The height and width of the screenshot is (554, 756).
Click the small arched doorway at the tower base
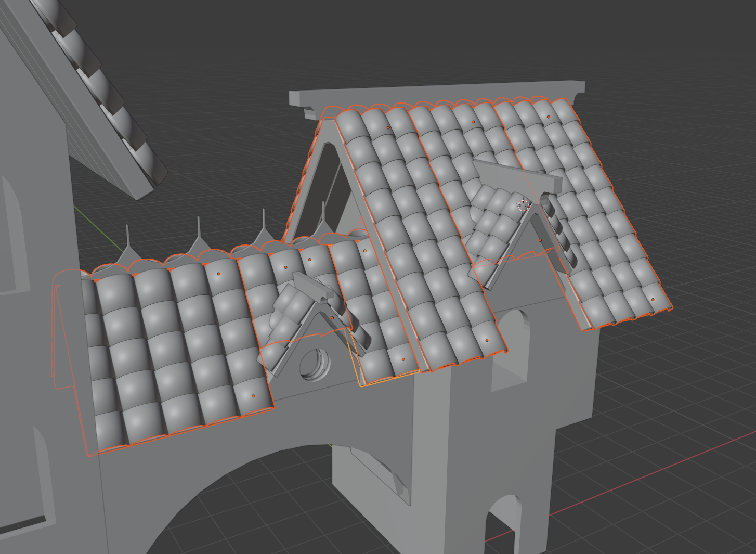pos(503,525)
